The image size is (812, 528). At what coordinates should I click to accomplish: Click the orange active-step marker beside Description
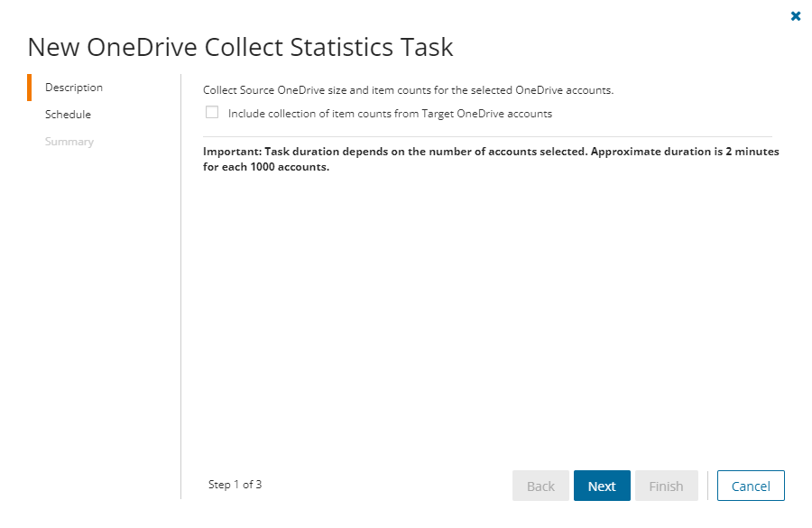[x=30, y=88]
